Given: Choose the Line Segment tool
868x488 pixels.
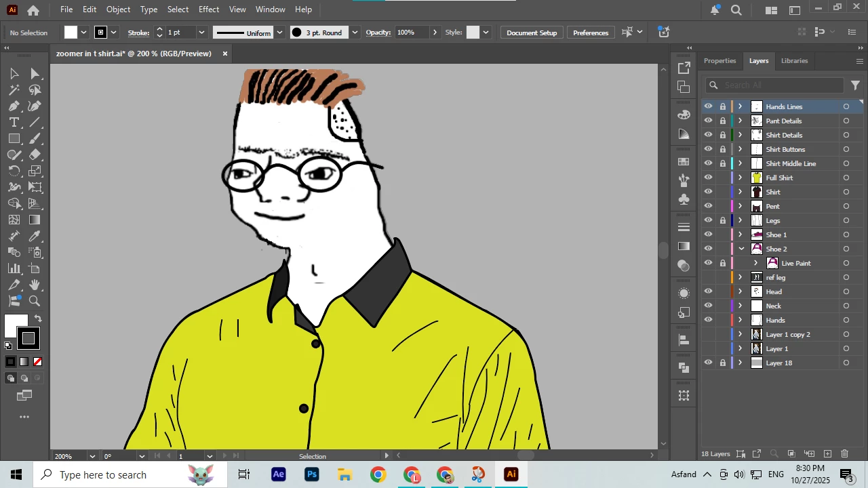Looking at the screenshot, I should click(x=35, y=122).
